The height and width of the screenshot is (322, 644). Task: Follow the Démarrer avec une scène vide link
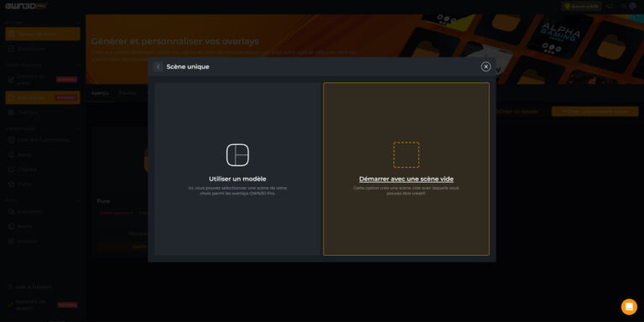tap(406, 179)
